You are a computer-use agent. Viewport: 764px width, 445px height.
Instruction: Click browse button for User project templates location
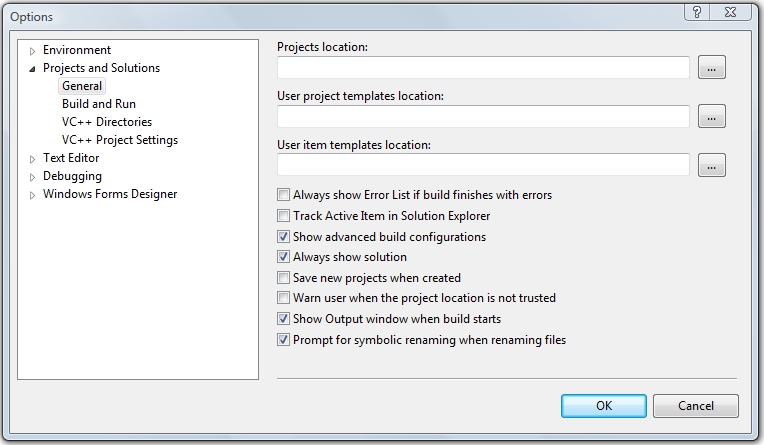pyautogui.click(x=711, y=116)
